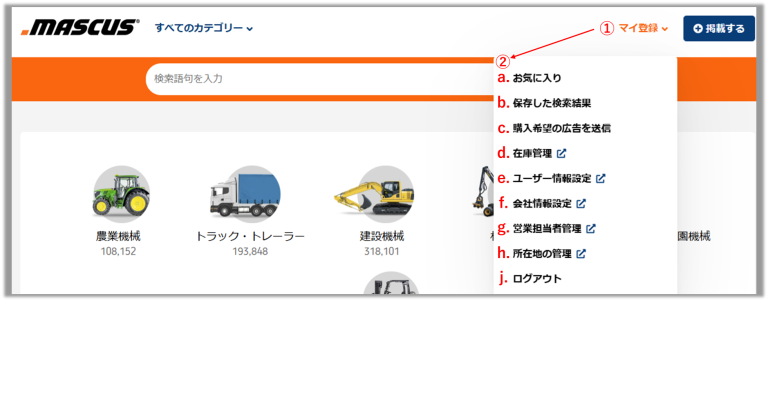
Task: Expand the すべてのカテゴリー dropdown
Action: pos(204,28)
